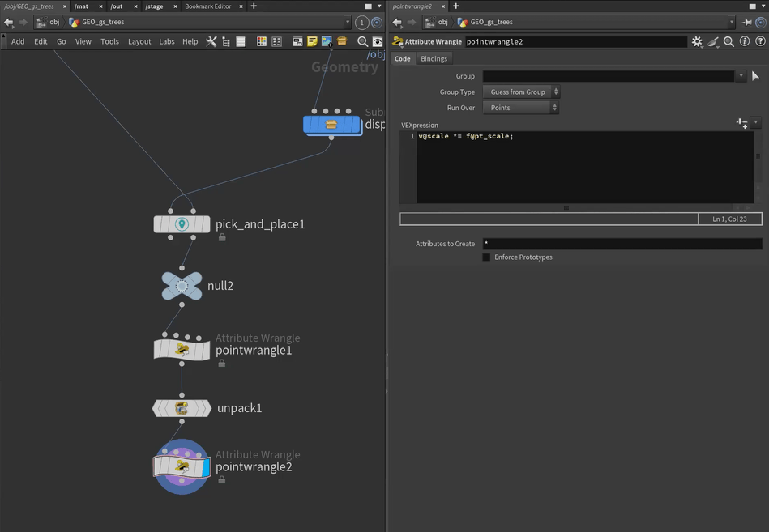Click the find node magnifier in the network toolbar
This screenshot has height=532, width=769.
[362, 41]
